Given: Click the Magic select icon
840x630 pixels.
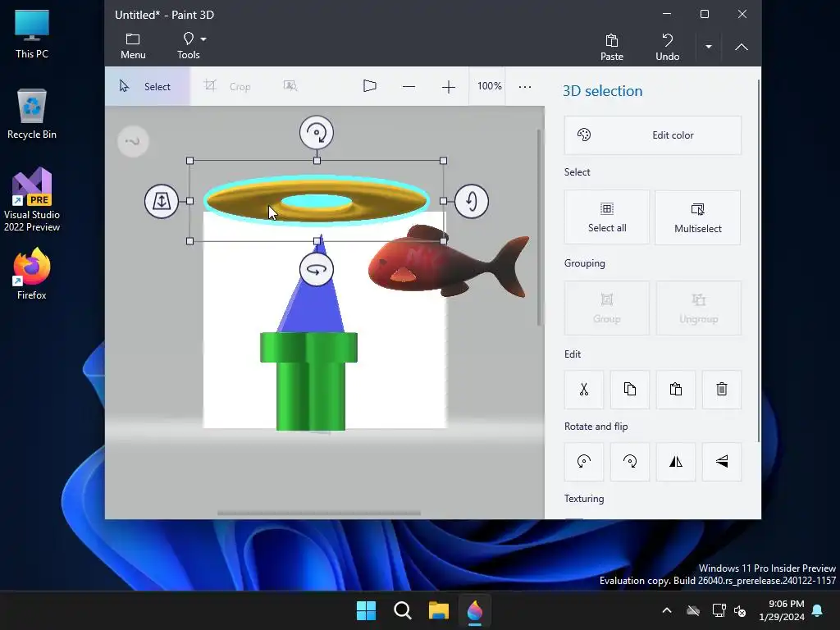Looking at the screenshot, I should [x=290, y=86].
